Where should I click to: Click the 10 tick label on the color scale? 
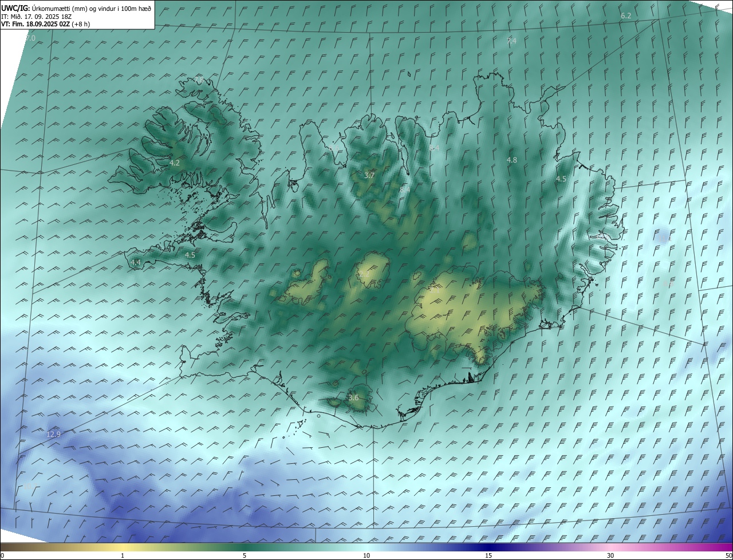pos(366,555)
